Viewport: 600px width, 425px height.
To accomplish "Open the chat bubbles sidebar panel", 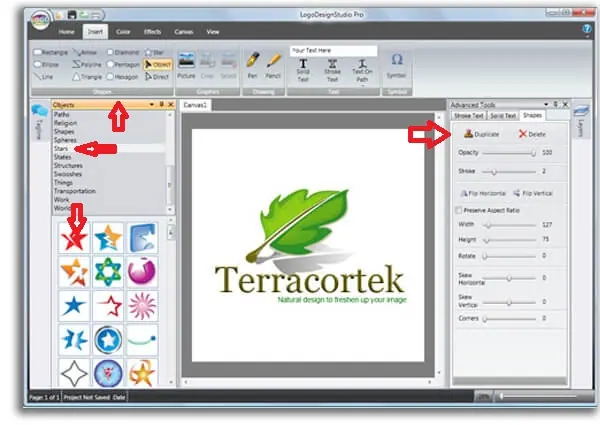I will coord(40,111).
